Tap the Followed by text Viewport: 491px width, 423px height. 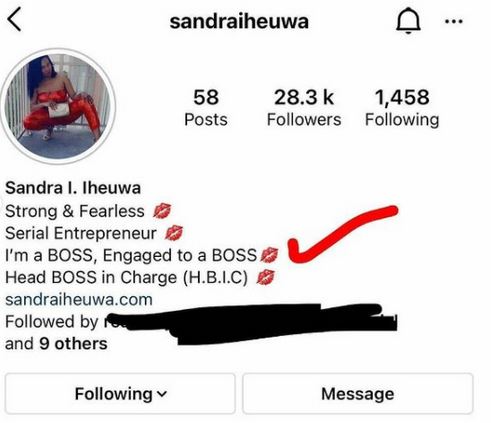pyautogui.click(x=52, y=322)
